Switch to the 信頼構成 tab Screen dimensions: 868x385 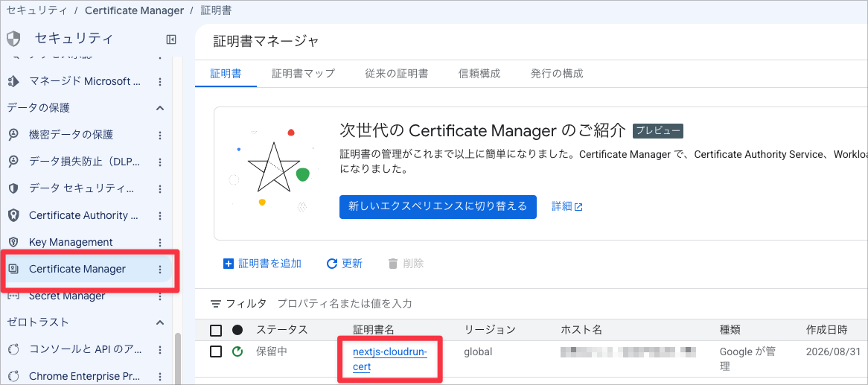click(479, 73)
